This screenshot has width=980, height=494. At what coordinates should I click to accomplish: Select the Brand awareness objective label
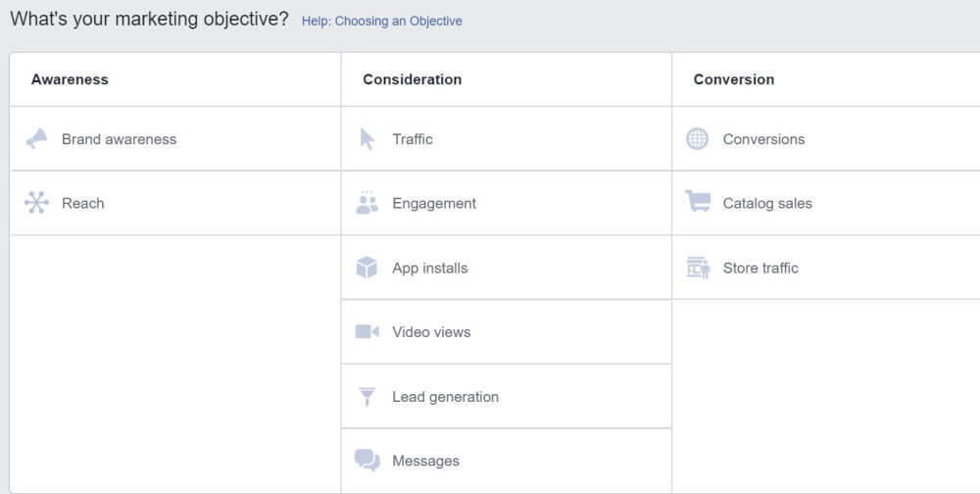coord(119,139)
